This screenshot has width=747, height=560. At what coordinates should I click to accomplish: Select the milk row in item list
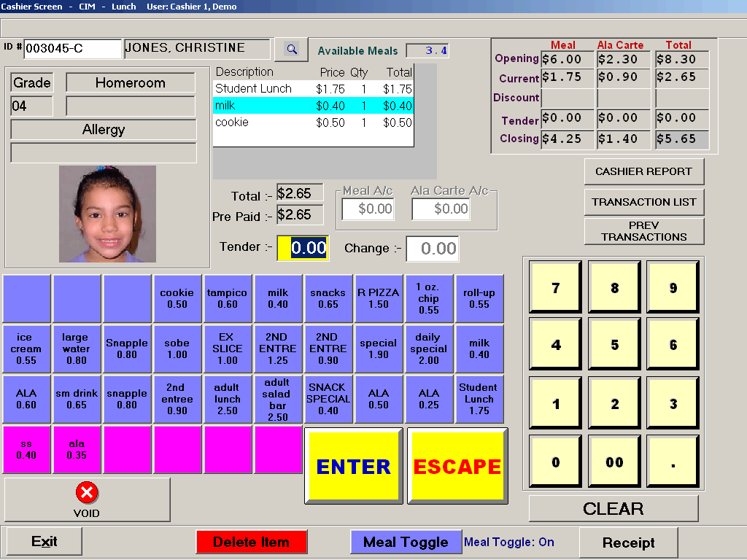tap(314, 106)
